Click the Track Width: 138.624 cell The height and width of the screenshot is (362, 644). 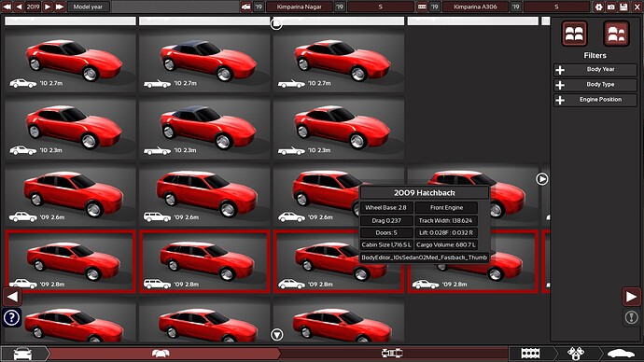446,220
